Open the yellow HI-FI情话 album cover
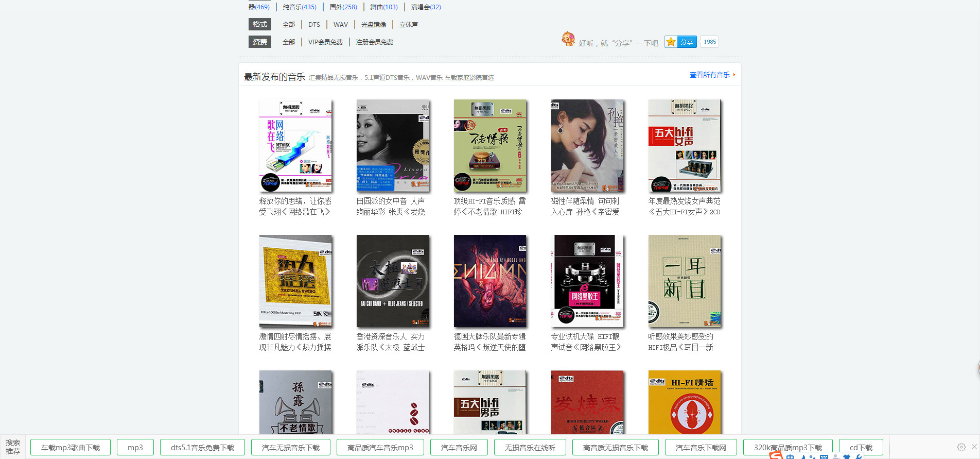Screen dimensions: 980x459 click(x=685, y=402)
